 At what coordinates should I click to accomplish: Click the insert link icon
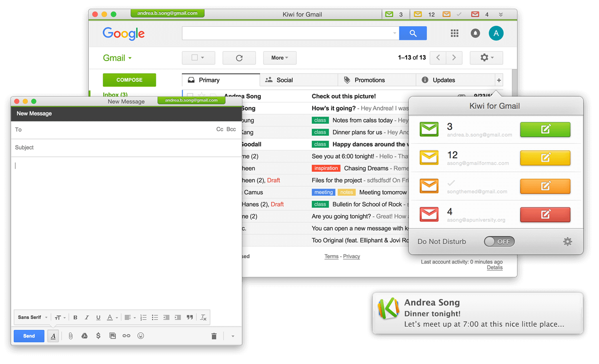click(x=126, y=336)
